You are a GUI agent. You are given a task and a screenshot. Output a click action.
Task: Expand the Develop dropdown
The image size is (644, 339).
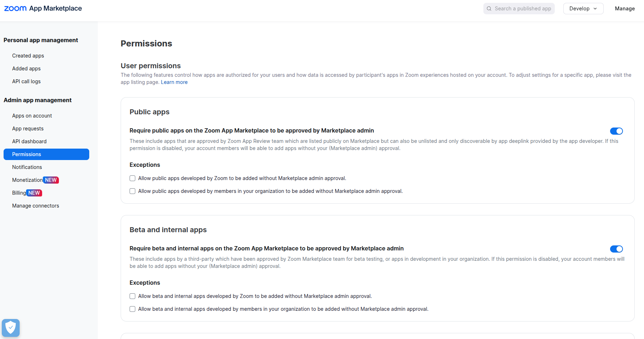coord(583,8)
